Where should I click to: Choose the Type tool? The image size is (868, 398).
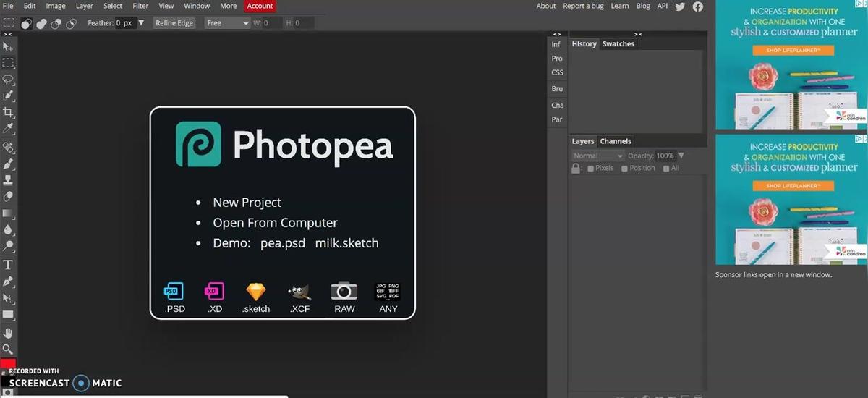click(8, 265)
